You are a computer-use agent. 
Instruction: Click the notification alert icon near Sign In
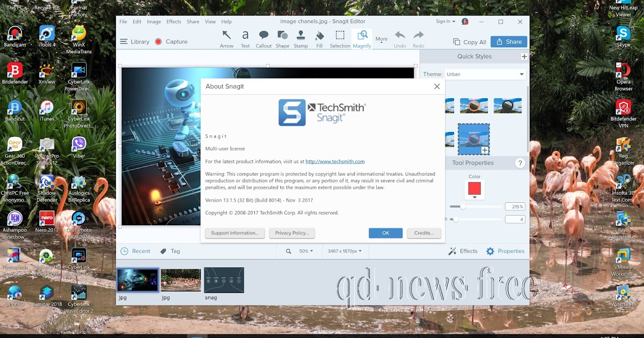pos(465,21)
